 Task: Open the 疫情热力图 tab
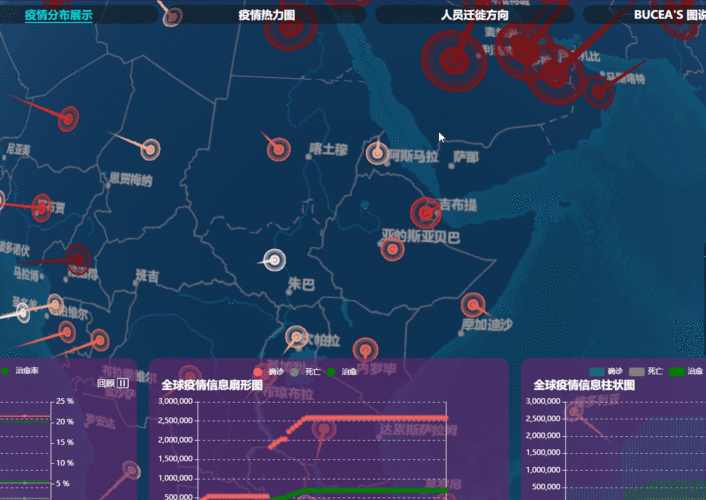tap(266, 15)
